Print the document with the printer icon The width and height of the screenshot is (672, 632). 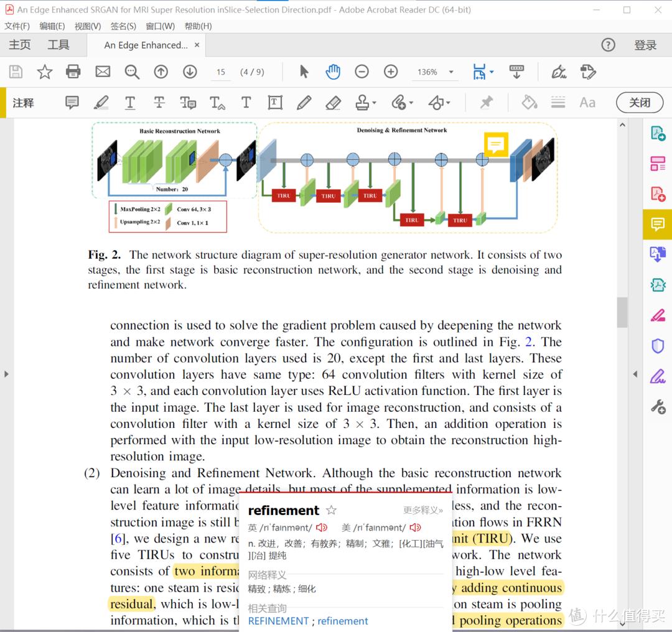(x=73, y=72)
